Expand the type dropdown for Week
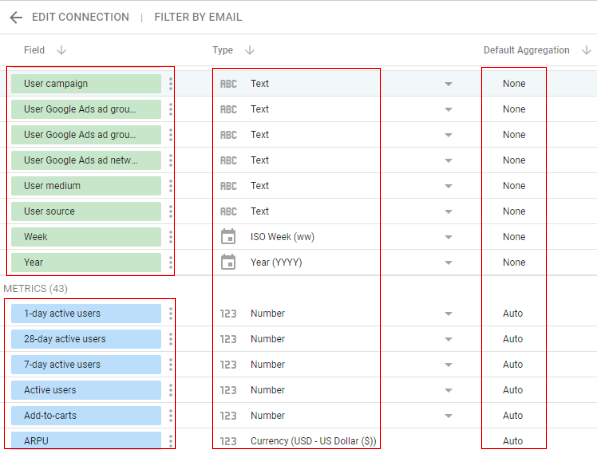 coord(449,237)
